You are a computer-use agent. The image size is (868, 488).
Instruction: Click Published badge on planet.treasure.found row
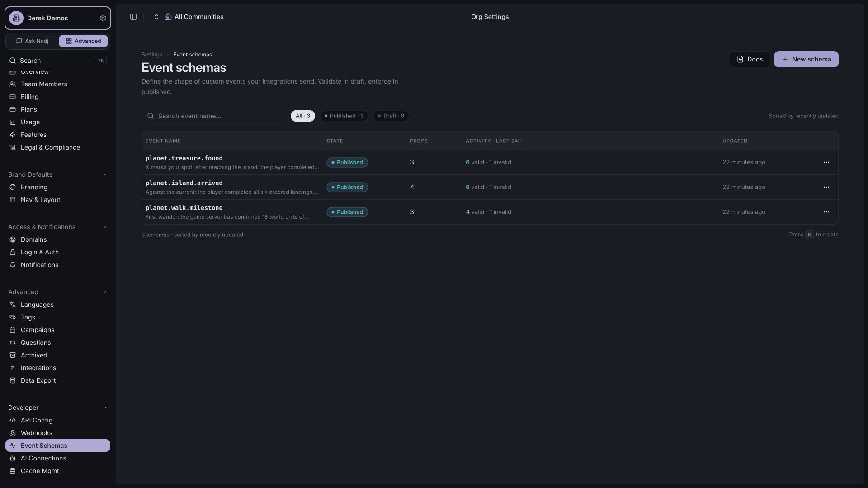[347, 162]
